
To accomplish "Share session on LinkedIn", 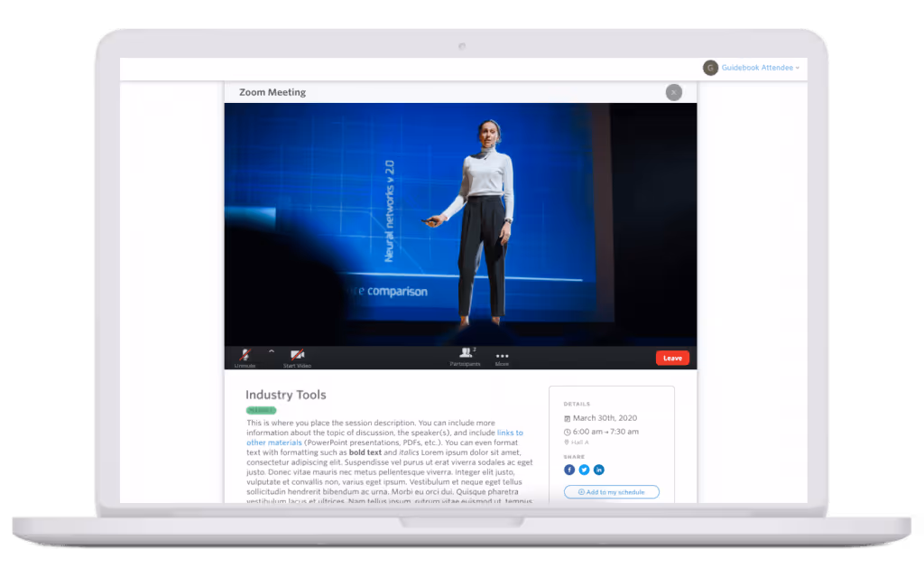I will click(599, 470).
